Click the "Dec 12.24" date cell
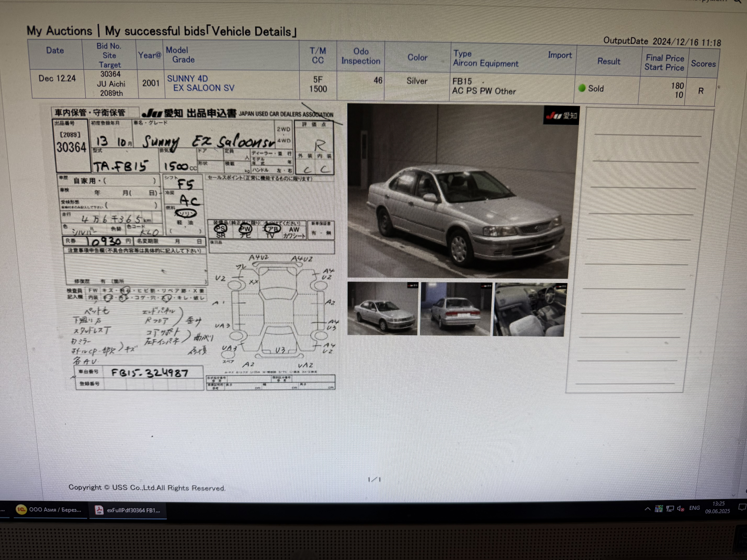Viewport: 747px width, 560px height. coord(57,78)
